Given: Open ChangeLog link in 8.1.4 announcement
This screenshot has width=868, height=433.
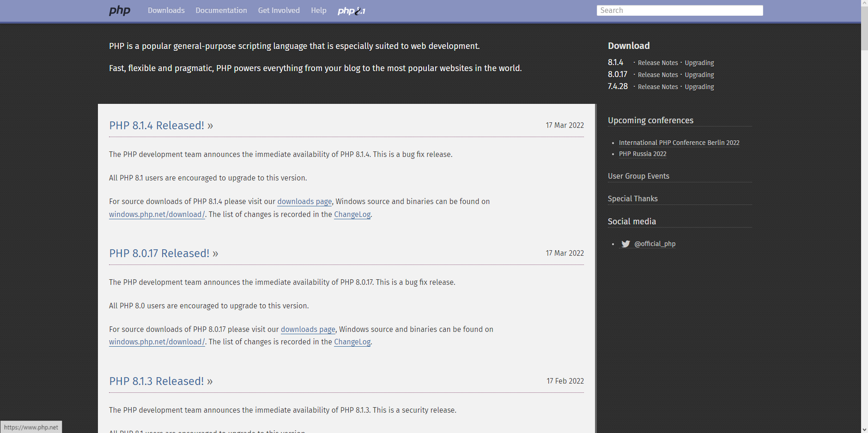Looking at the screenshot, I should pyautogui.click(x=352, y=214).
